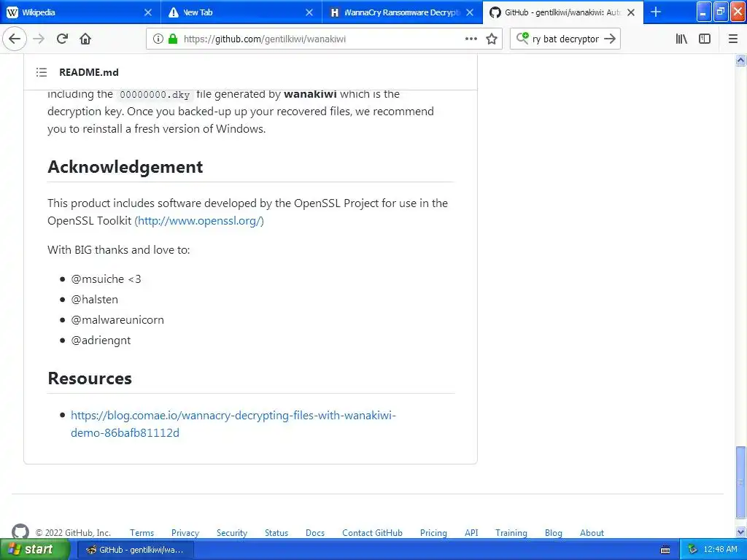Open the Docs footer link
This screenshot has width=747, height=560.
click(315, 533)
